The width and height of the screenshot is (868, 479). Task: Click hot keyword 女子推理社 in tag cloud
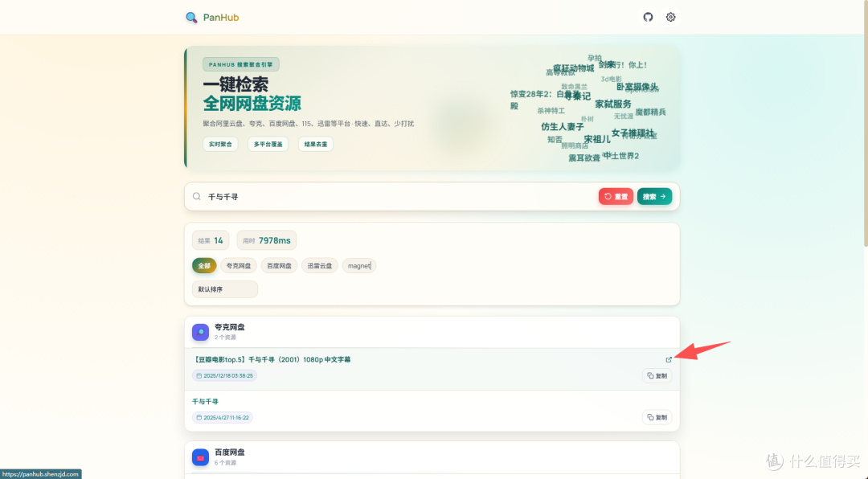(633, 133)
